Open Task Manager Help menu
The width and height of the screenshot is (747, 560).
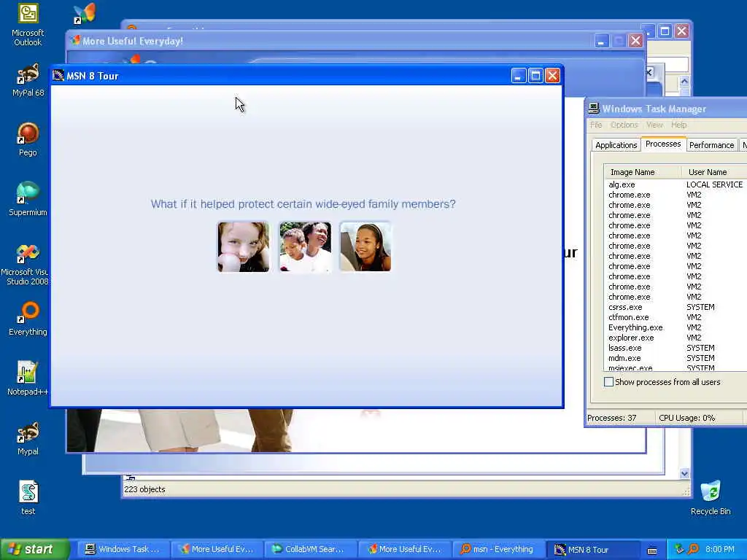point(679,125)
